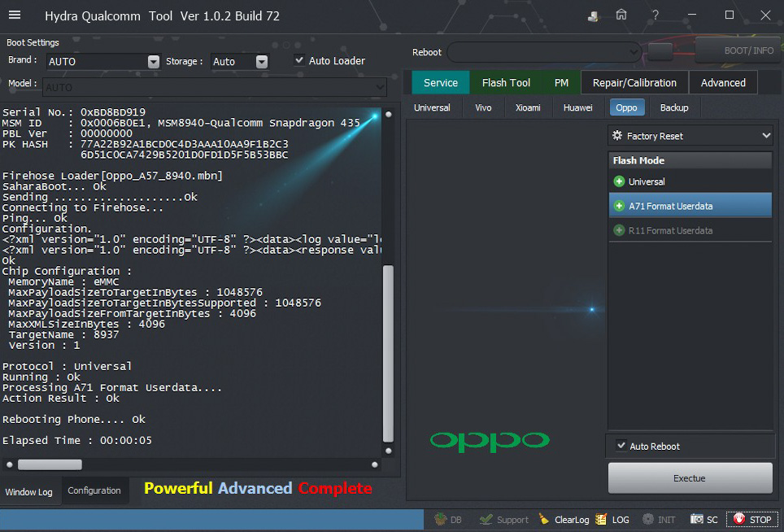
Task: Click the 'Processing A71 Format Userdata....' log line
Action: click(112, 388)
